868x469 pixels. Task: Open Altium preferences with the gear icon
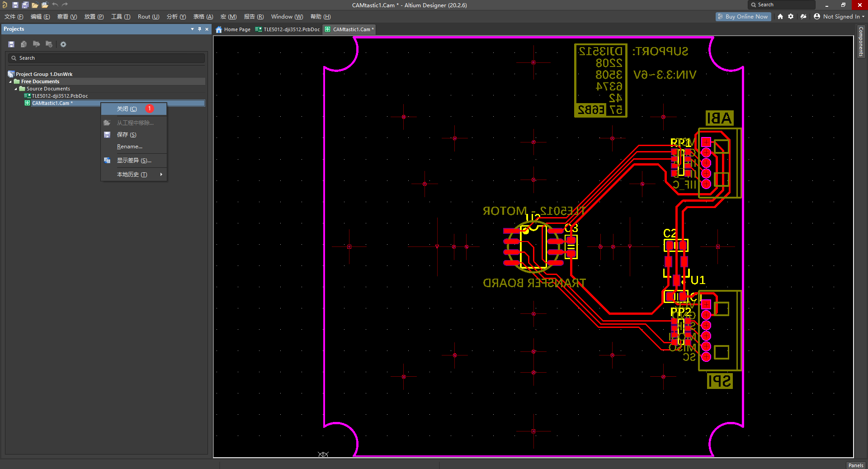point(791,16)
